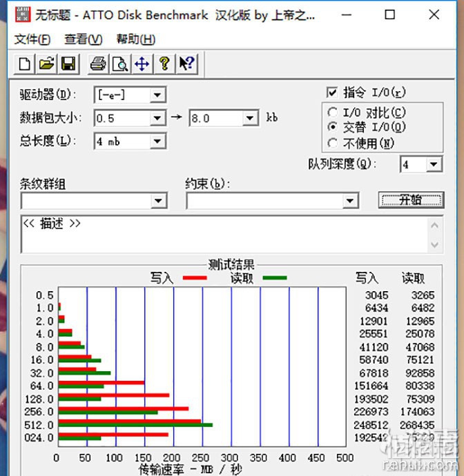Open help with the question mark icon

[x=164, y=64]
